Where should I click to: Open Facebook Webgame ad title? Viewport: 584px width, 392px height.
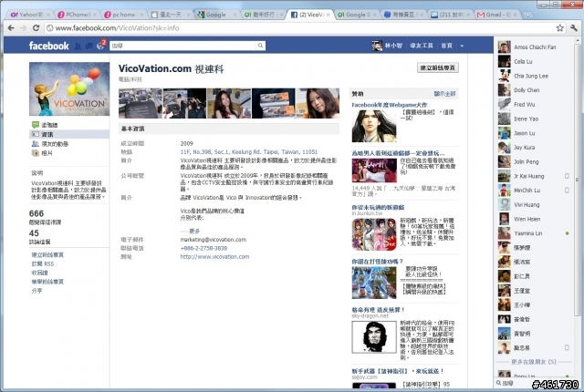390,105
